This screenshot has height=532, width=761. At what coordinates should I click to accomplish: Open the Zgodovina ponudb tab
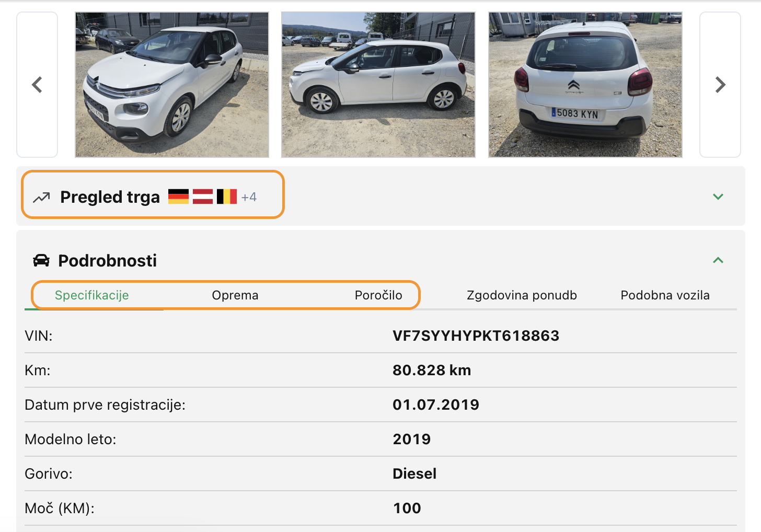point(522,295)
